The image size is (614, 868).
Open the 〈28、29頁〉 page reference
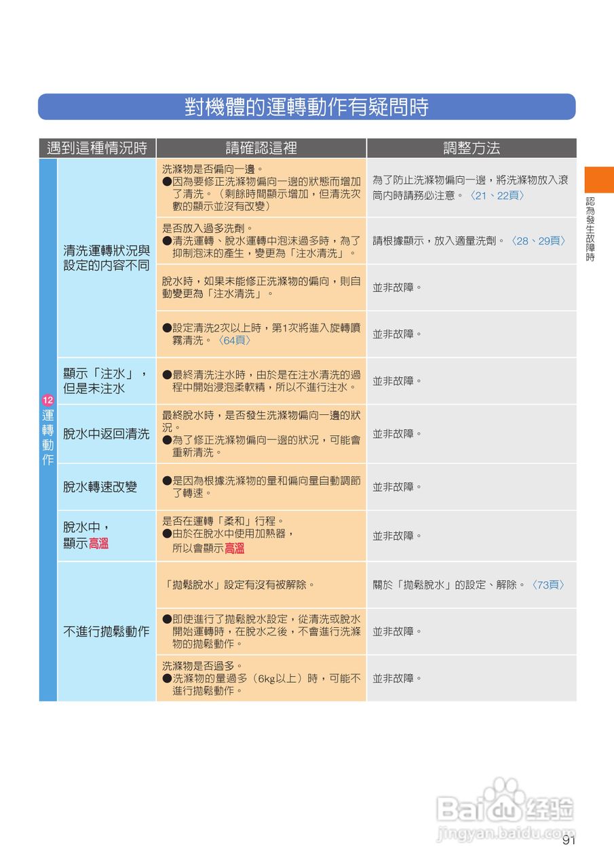coord(538,241)
